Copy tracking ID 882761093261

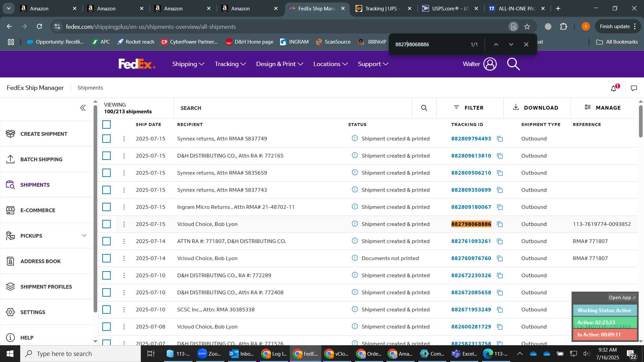coord(500,241)
